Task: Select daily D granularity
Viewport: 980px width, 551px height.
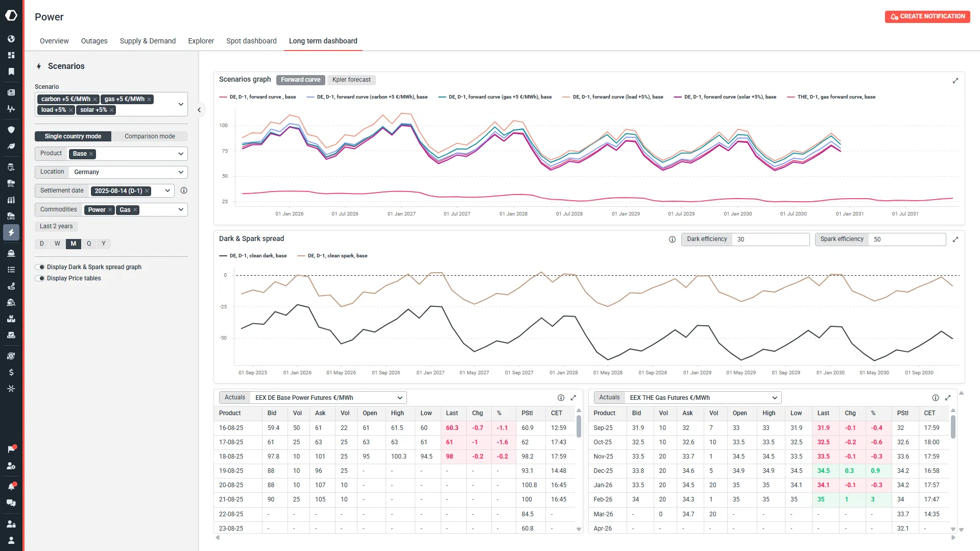Action: [42, 244]
